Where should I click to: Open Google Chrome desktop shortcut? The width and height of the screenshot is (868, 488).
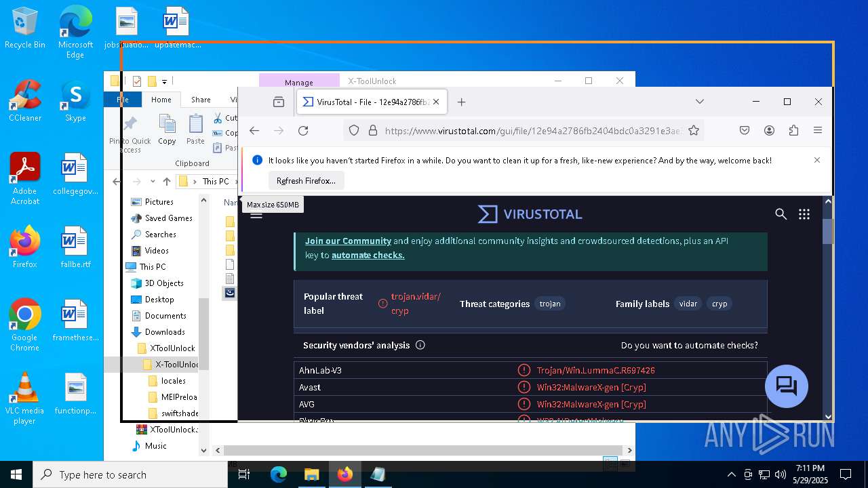[25, 325]
